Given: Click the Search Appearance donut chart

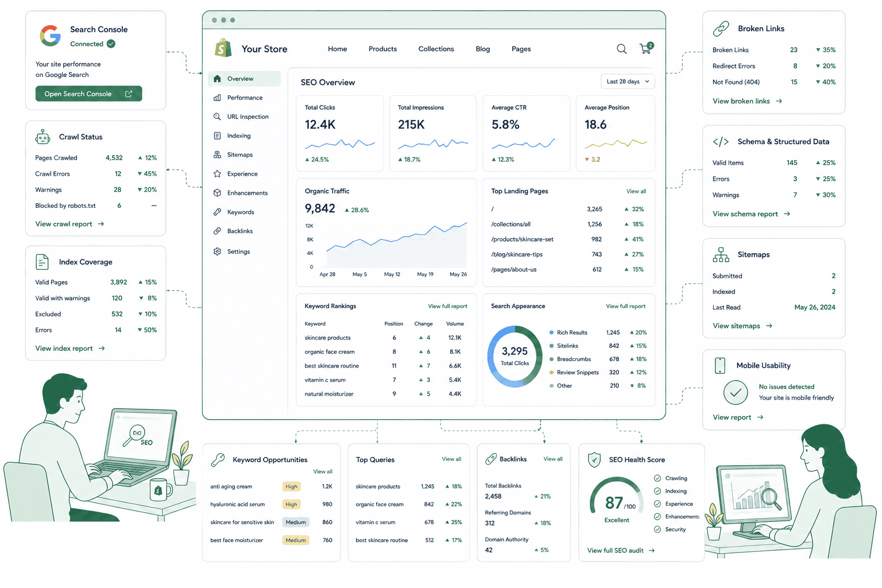Looking at the screenshot, I should [514, 356].
